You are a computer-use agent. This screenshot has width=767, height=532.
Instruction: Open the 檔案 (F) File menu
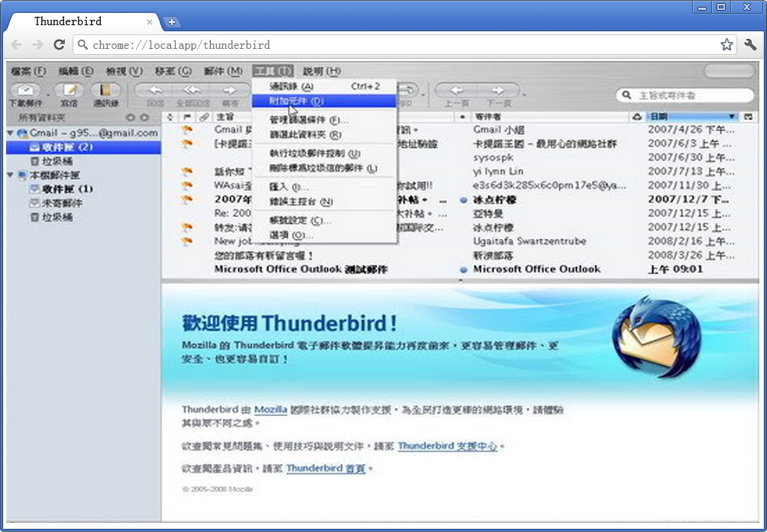coord(28,71)
